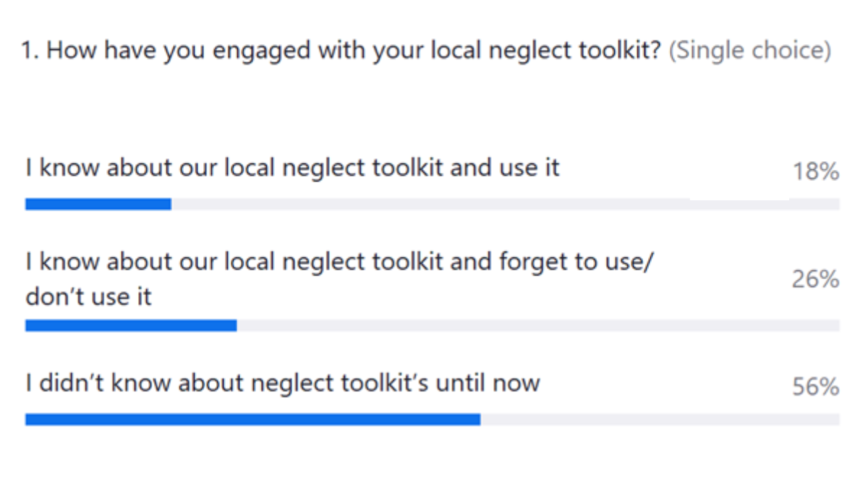
Task: Click the poll question about neglect toolkit engagement
Action: coord(340,51)
